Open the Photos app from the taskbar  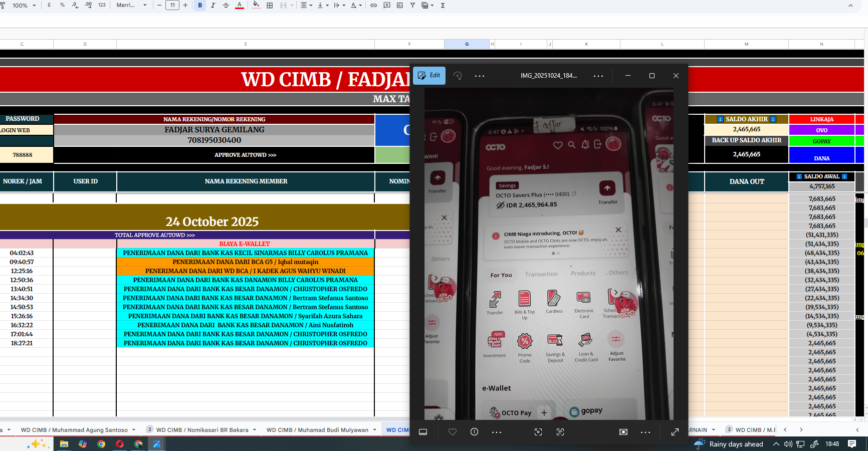click(x=157, y=444)
